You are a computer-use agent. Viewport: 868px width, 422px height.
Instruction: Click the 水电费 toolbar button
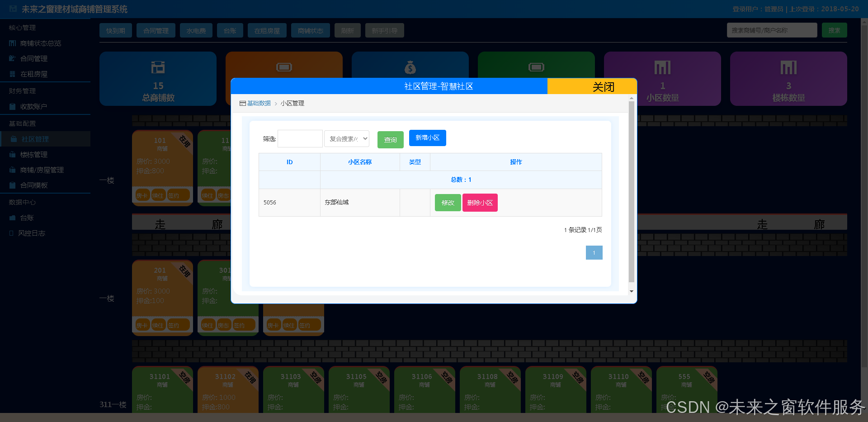point(196,31)
